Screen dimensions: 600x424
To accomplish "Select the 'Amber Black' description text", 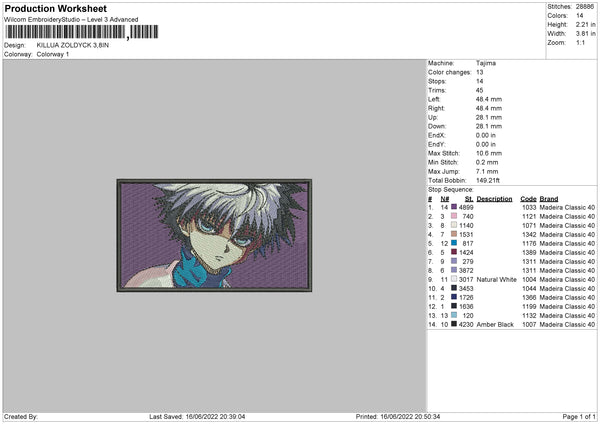I will [x=495, y=325].
